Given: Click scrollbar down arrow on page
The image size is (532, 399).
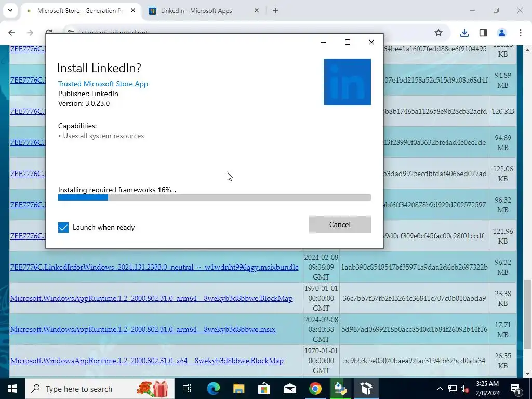Looking at the screenshot, I should tap(528, 374).
